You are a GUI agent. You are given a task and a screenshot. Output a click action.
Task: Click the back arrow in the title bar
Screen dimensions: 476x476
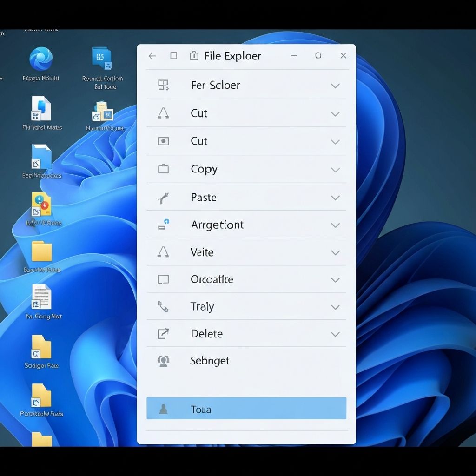(152, 55)
